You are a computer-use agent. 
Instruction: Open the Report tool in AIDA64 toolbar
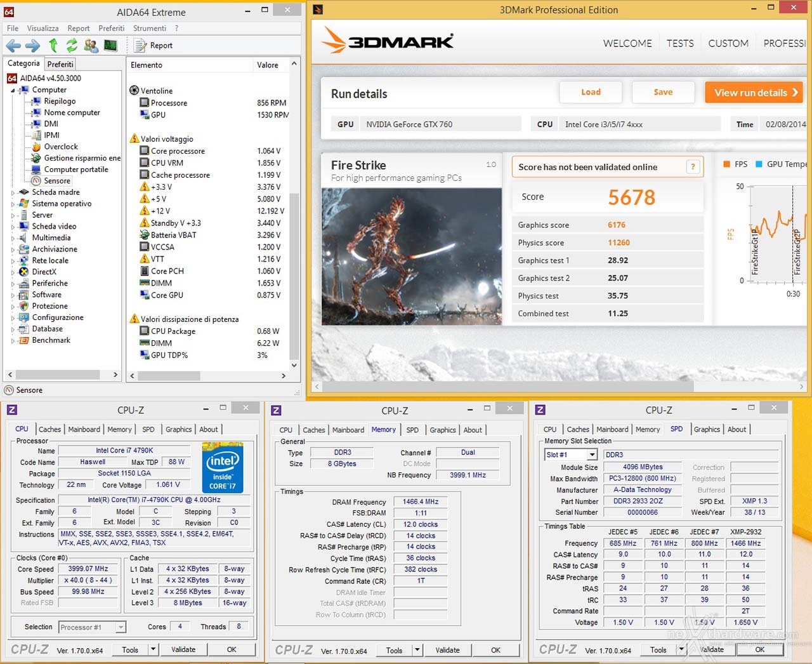tap(154, 46)
